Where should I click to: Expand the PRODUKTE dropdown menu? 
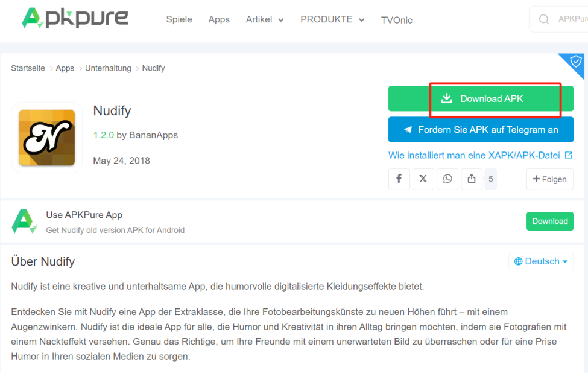pyautogui.click(x=332, y=19)
